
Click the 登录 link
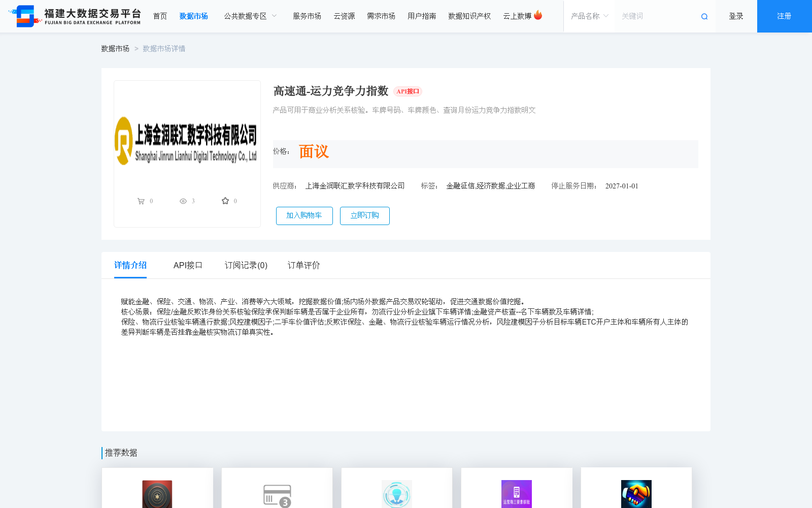pyautogui.click(x=736, y=16)
